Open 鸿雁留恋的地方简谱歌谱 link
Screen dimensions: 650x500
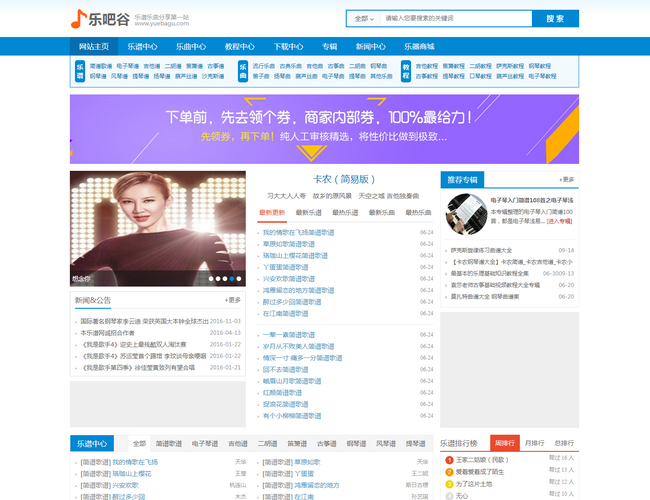(x=298, y=291)
